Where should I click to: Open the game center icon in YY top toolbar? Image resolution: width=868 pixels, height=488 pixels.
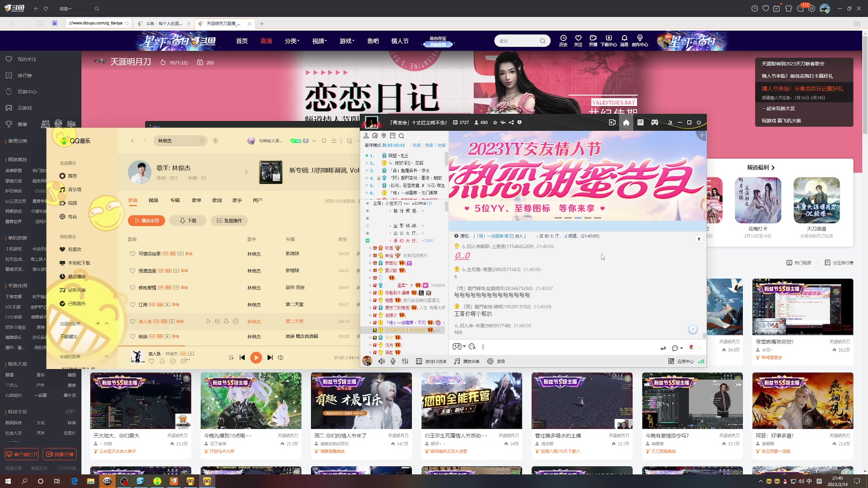pos(655,122)
